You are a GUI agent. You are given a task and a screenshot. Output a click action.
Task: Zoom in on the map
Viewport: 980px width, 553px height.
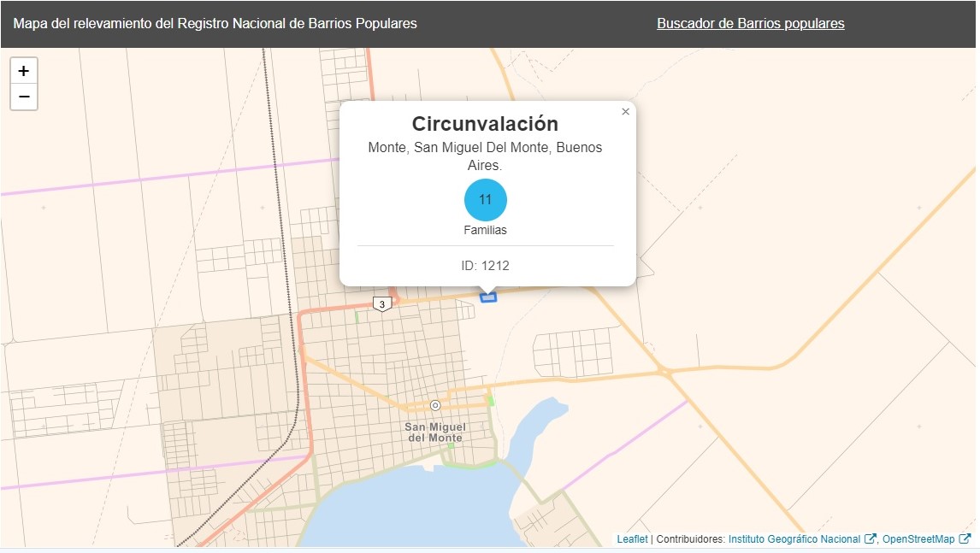point(24,71)
